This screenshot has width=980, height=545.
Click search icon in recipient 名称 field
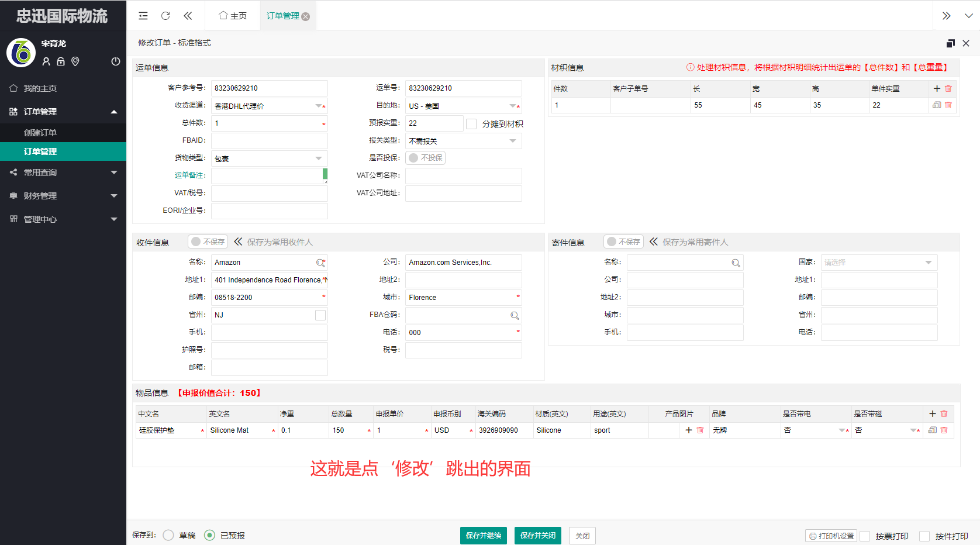320,263
